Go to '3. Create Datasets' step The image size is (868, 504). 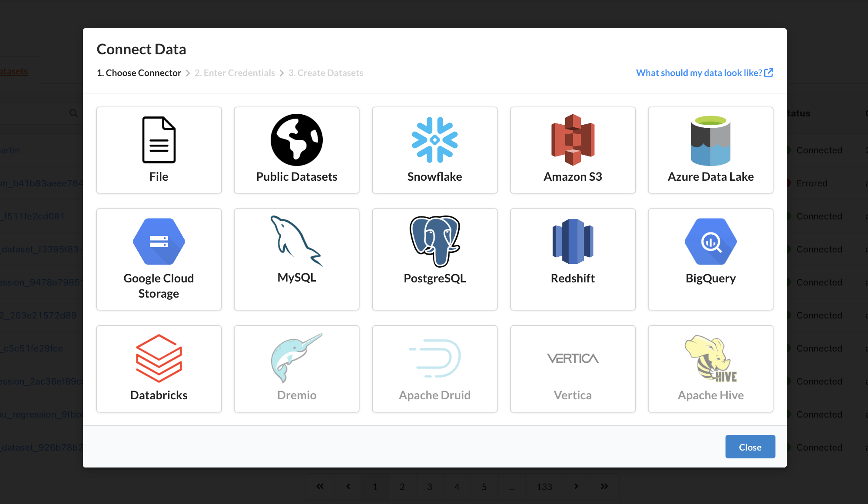point(326,73)
